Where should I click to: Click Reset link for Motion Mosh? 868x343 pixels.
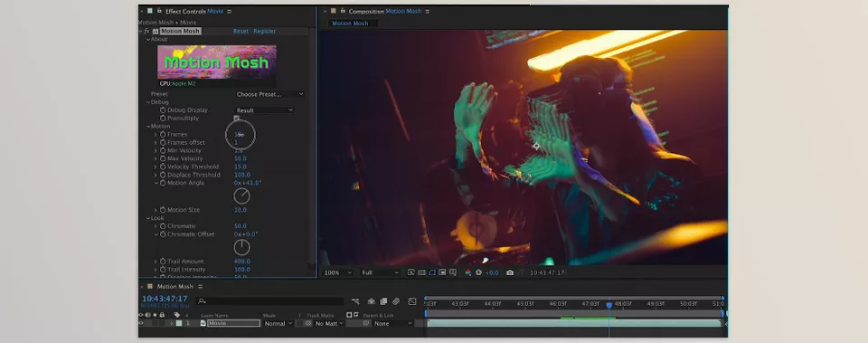(x=241, y=31)
